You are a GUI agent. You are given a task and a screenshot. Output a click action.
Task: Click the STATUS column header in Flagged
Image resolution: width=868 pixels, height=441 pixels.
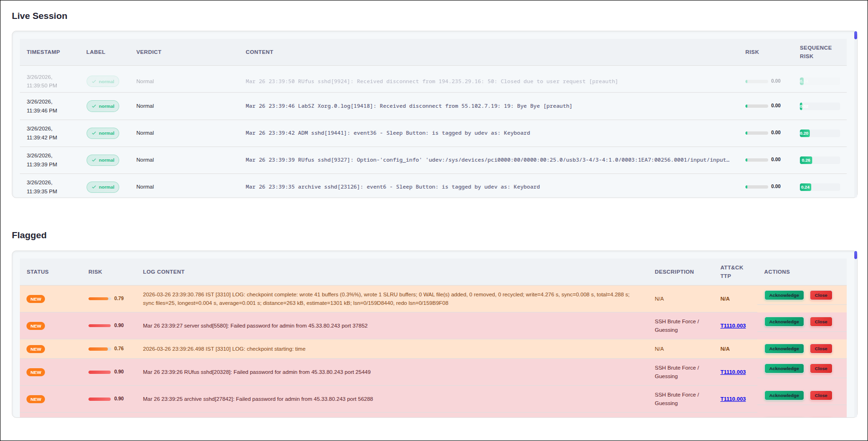click(38, 272)
